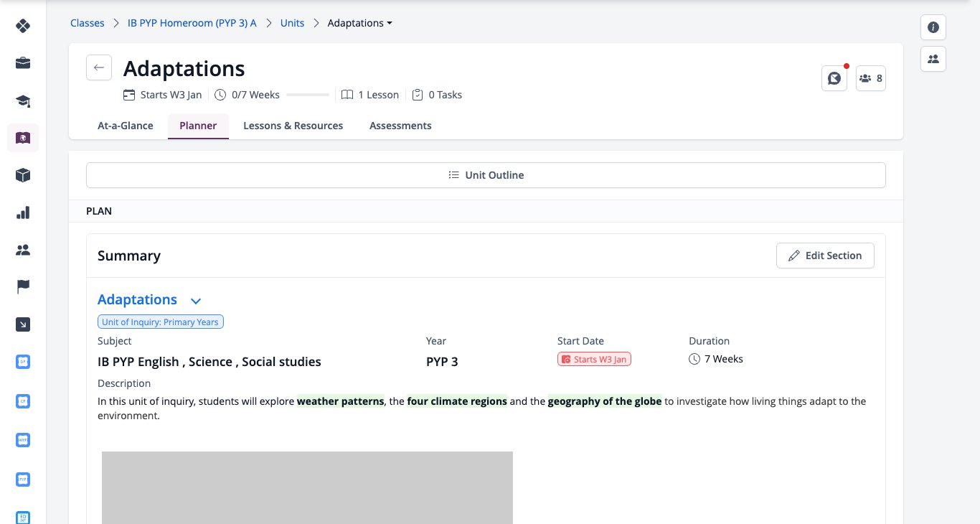The width and height of the screenshot is (980, 524).
Task: Open the chat bubble with red notification dot
Action: [x=834, y=78]
